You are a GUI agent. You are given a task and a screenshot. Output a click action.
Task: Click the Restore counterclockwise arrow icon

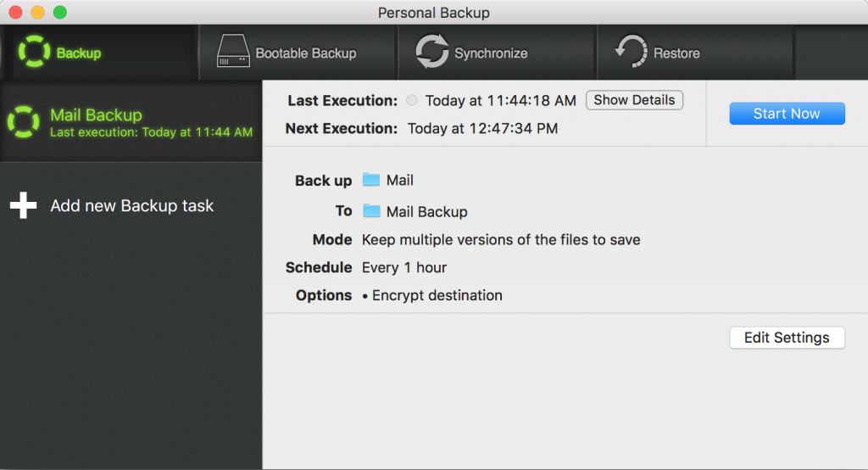pos(631,51)
